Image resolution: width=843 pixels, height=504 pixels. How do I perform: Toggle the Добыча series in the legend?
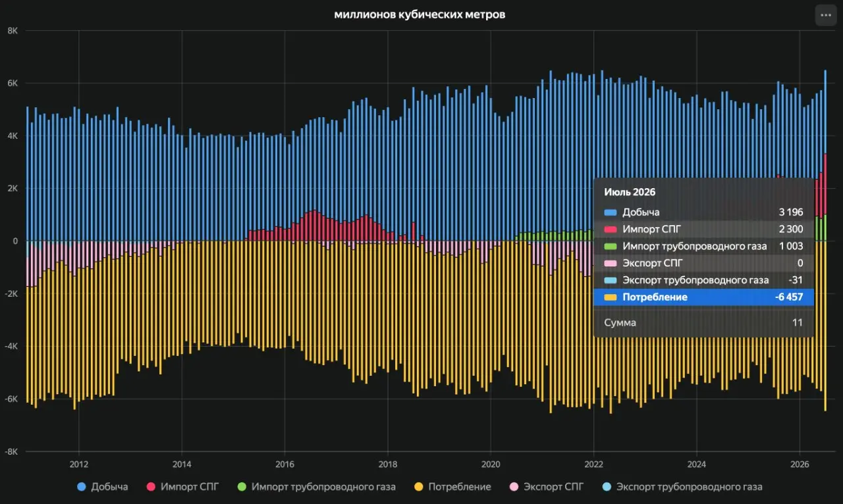coord(103,487)
